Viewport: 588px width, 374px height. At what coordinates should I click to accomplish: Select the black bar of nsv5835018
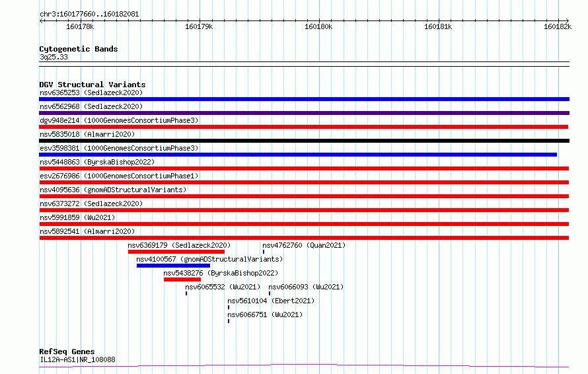(x=304, y=141)
